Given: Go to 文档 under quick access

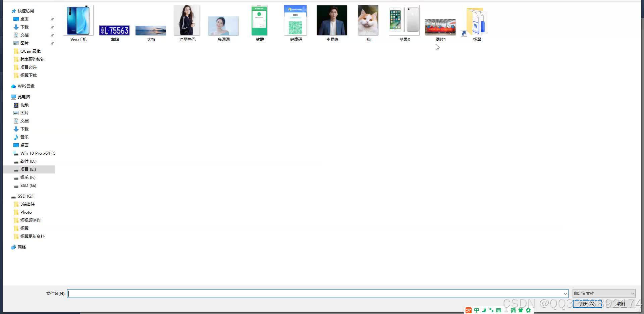Looking at the screenshot, I should coord(24,35).
